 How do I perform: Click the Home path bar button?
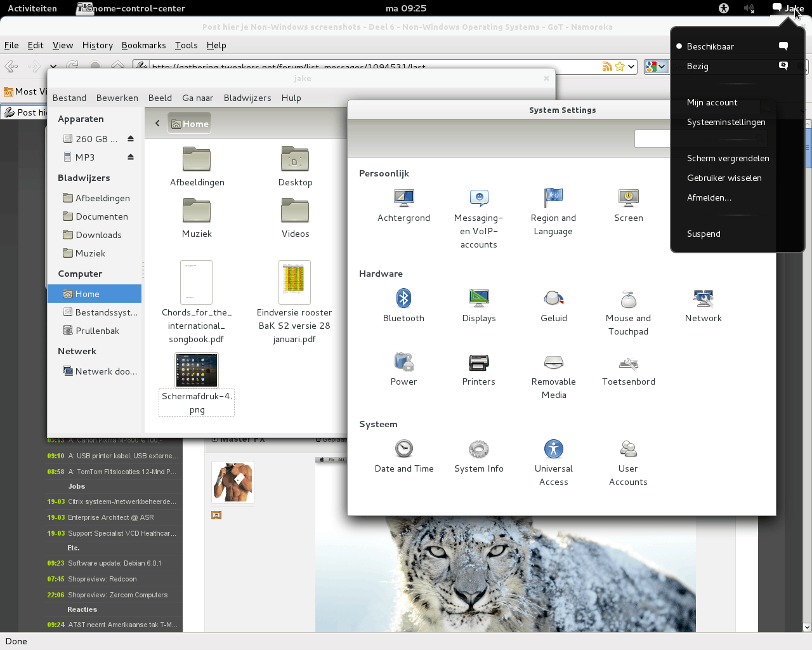pos(189,124)
